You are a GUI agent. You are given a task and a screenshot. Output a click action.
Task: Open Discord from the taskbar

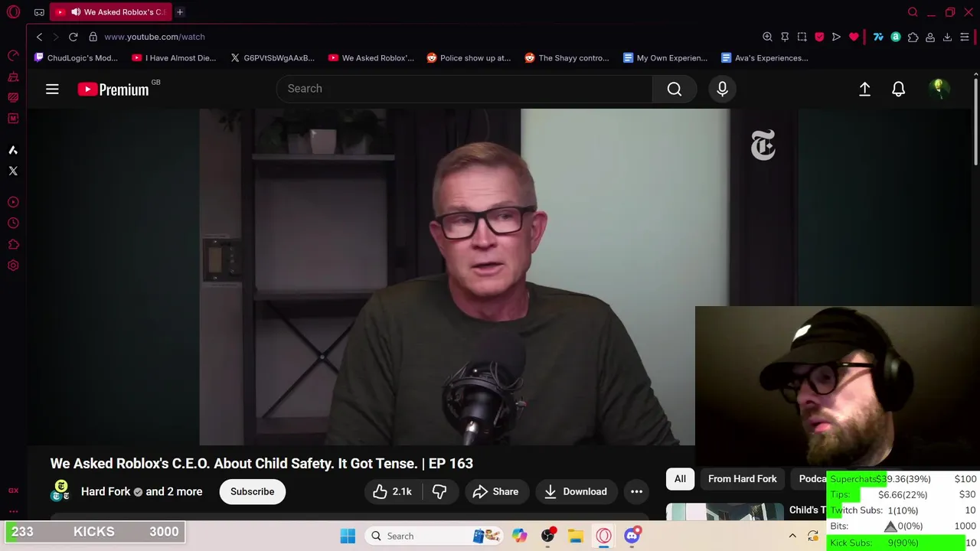[632, 536]
